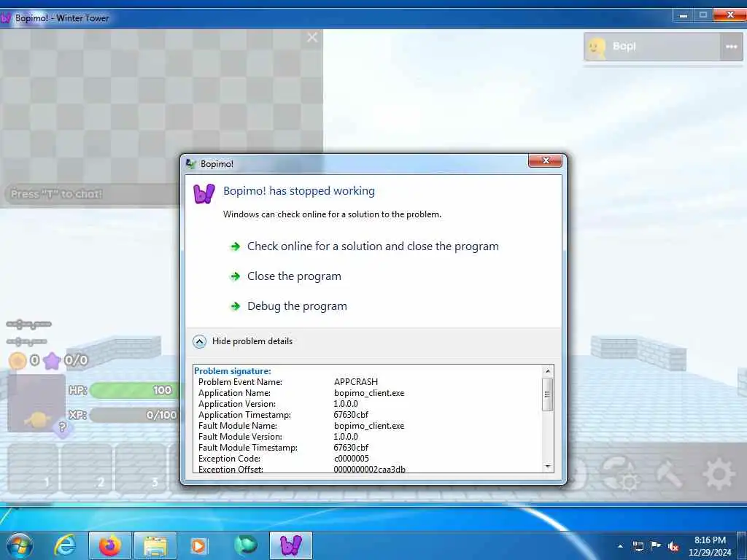Click the Bopi player avatar face
The image size is (747, 560).
[x=595, y=47]
